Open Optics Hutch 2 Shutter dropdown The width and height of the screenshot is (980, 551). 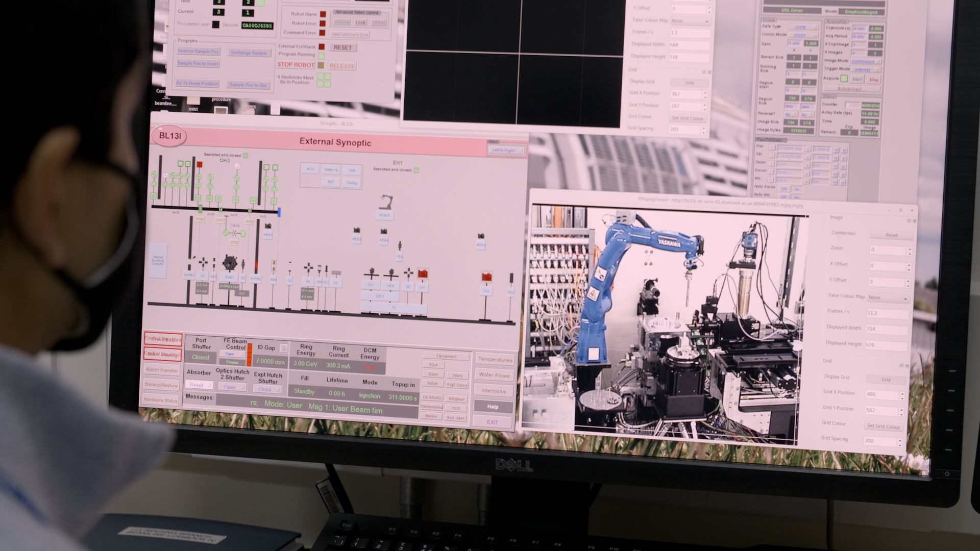[232, 387]
